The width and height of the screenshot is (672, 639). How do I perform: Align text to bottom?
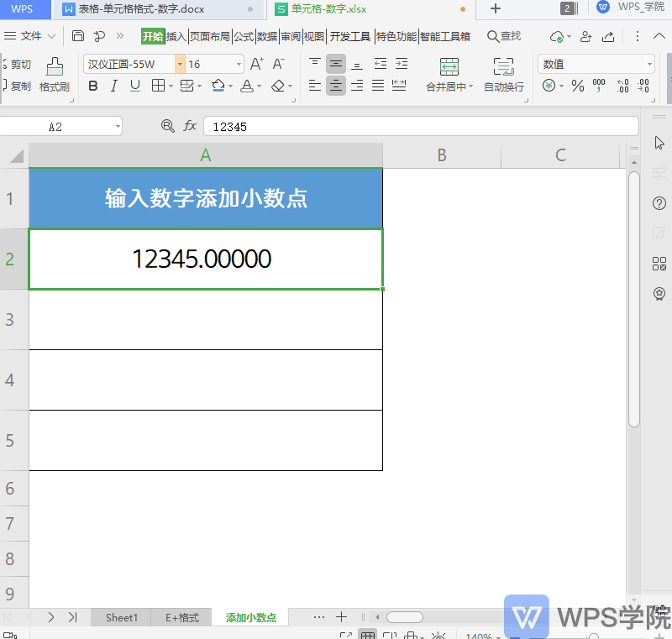click(x=357, y=64)
